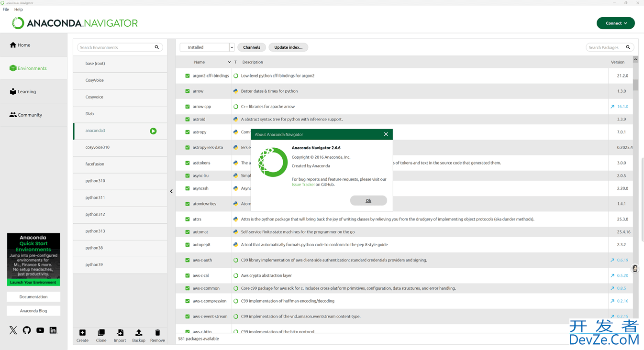Toggle the astropy package checkbox
The image size is (644, 350).
[188, 132]
